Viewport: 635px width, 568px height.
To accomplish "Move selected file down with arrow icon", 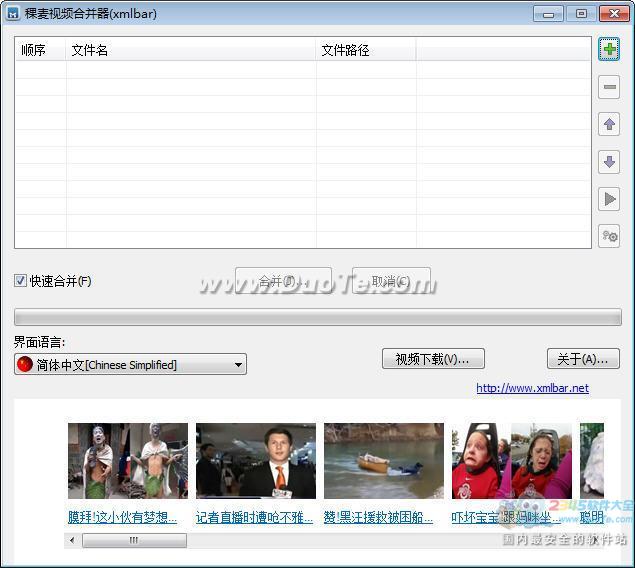I will coord(609,162).
